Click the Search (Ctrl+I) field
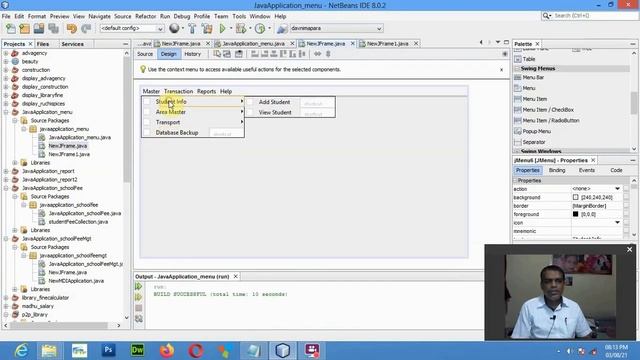Viewport: 640px width, 360px height. tap(590, 16)
